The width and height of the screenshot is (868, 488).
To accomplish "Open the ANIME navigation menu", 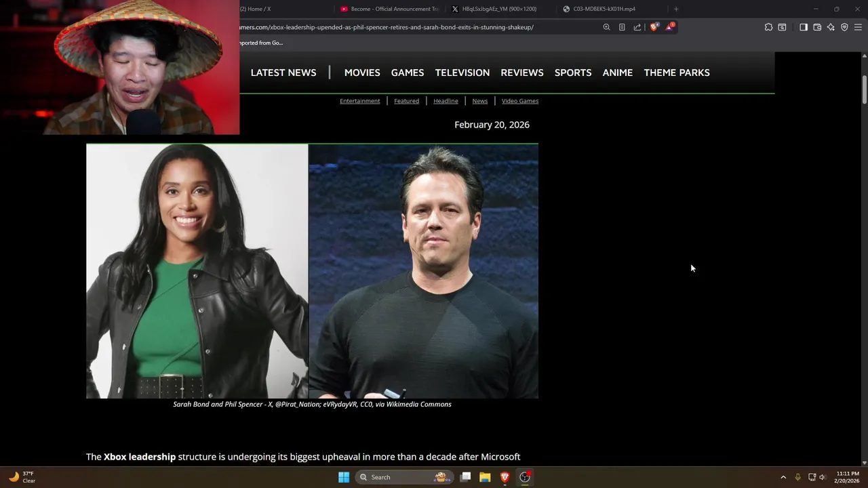I will click(x=618, y=73).
